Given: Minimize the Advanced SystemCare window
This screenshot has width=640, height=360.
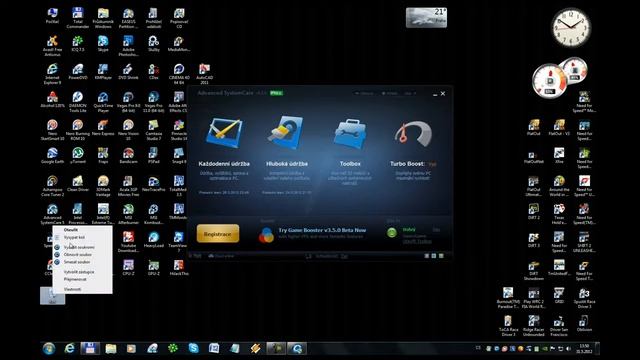Looking at the screenshot, I should (435, 94).
